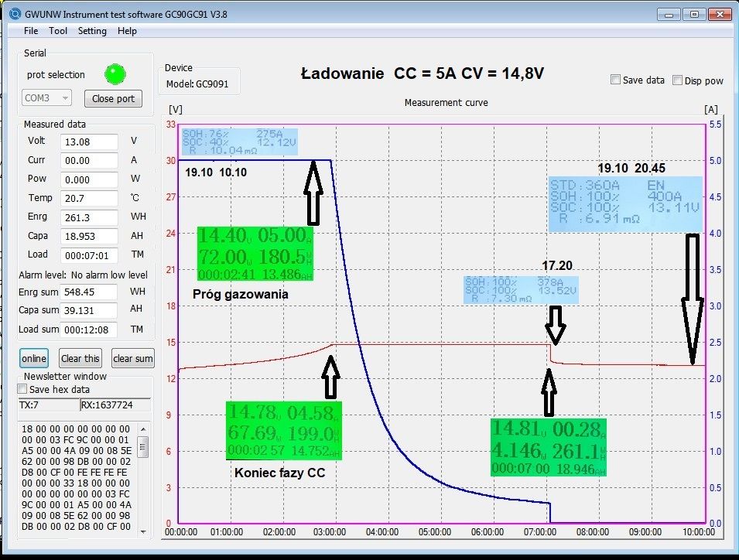Image resolution: width=739 pixels, height=560 pixels.
Task: Minimize the GWUNW window
Action: point(669,14)
